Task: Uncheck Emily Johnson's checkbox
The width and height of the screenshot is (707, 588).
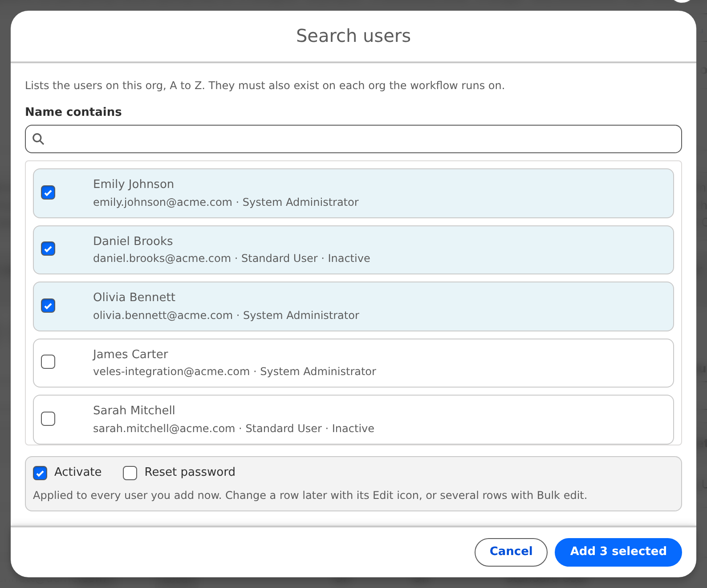Action: (48, 193)
